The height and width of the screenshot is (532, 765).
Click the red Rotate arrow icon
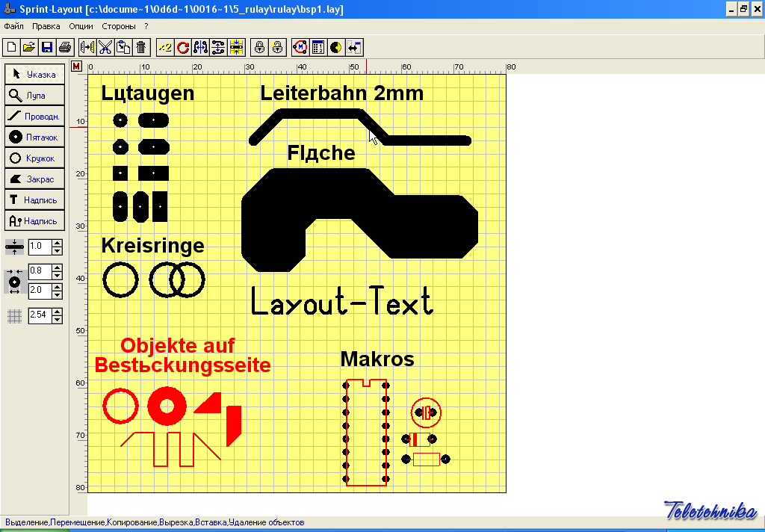tap(183, 47)
